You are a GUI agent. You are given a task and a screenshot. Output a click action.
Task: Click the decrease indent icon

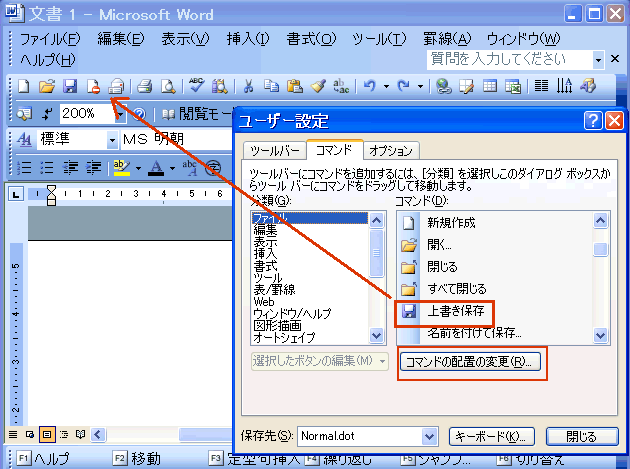tap(70, 167)
